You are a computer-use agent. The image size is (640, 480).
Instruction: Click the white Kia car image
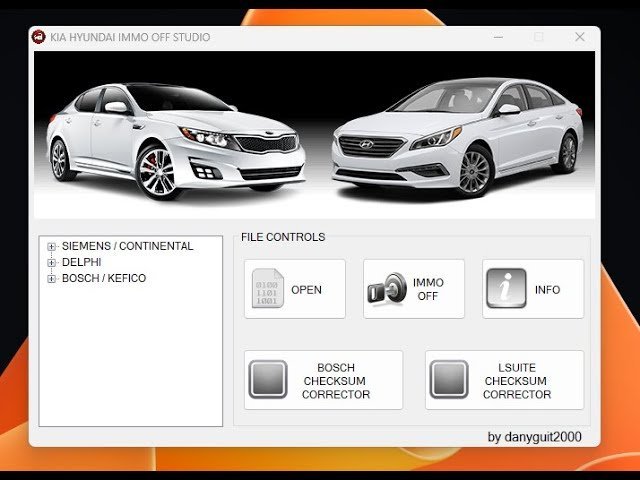point(176,141)
